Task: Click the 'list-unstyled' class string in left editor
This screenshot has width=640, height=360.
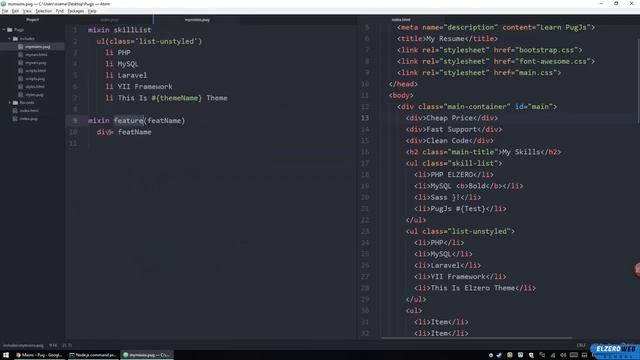Action: point(167,41)
